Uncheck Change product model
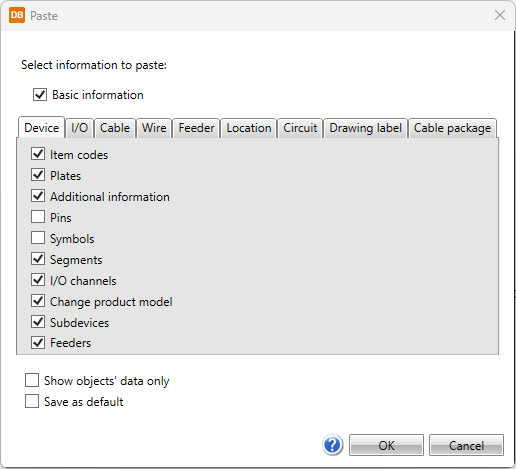This screenshot has width=516, height=469. coord(38,301)
